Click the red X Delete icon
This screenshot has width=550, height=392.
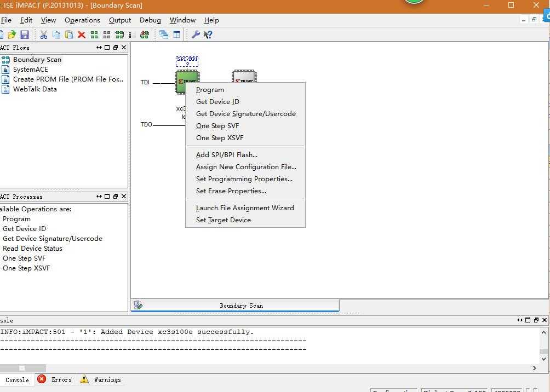[82, 34]
